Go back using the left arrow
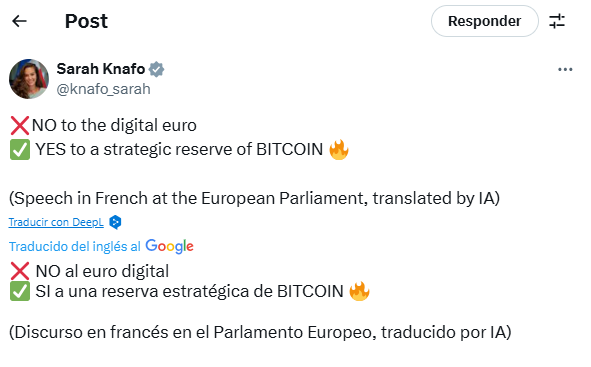 (x=19, y=21)
